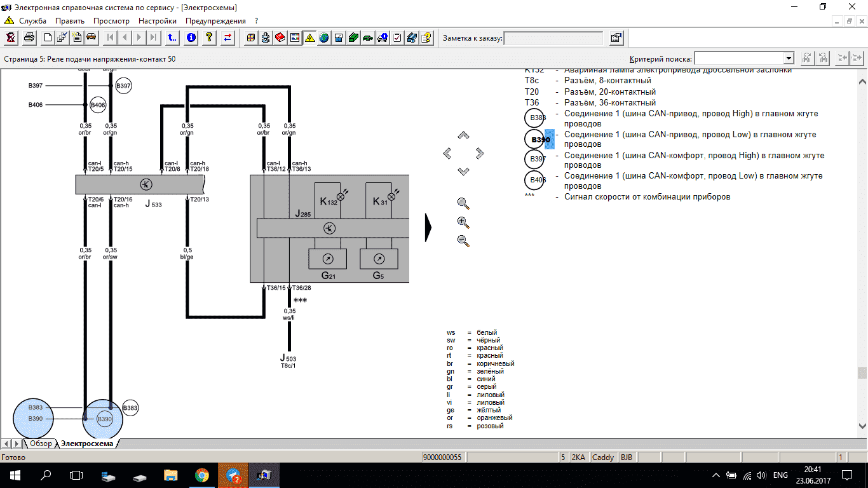868x488 pixels.
Task: Go to next page arrow
Action: (139, 37)
